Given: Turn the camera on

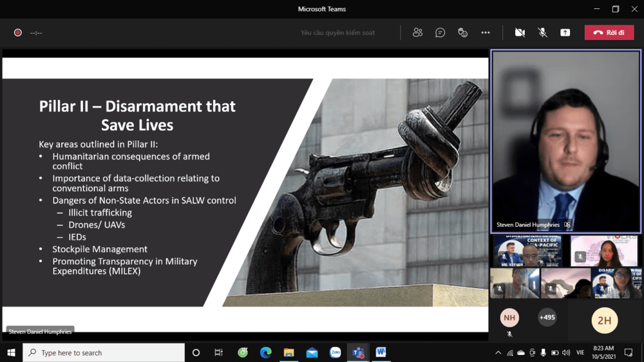Looking at the screenshot, I should pos(520,32).
